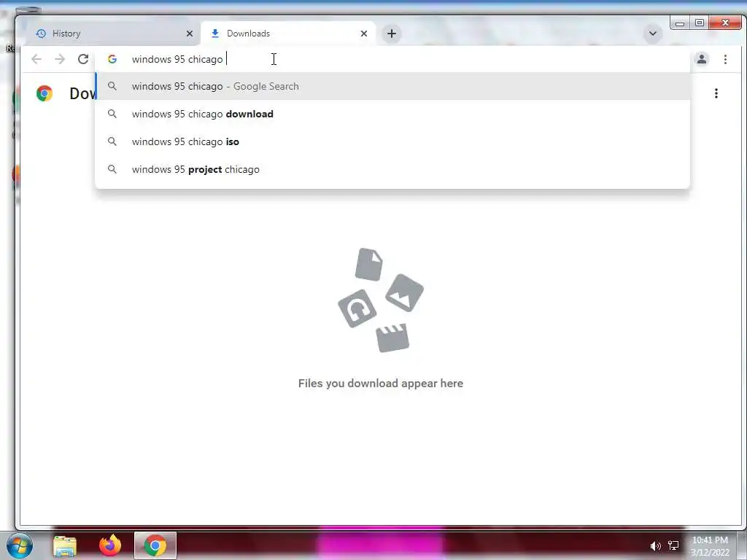Select the Downloads tab

(288, 34)
